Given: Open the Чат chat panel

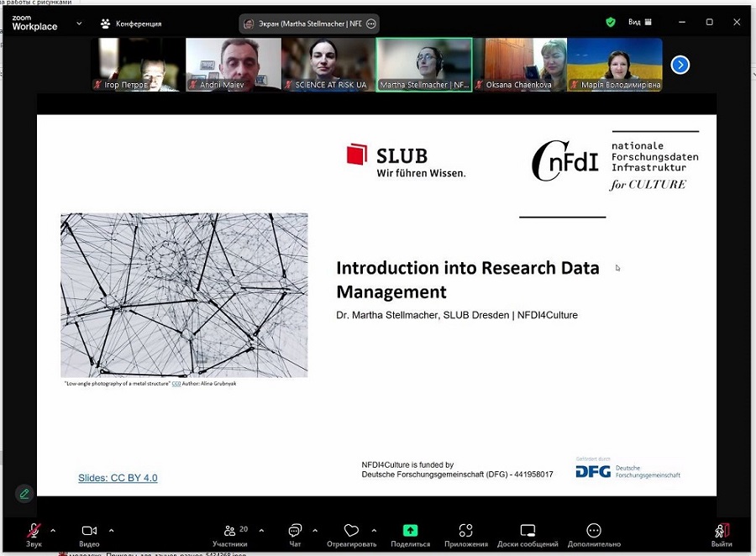Looking at the screenshot, I should [x=295, y=532].
